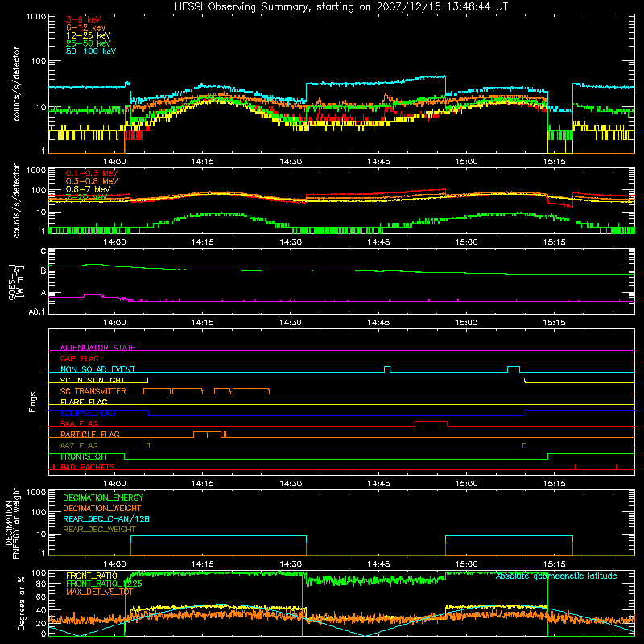Click the green FRONT_RATIO_1225 legend label

click(104, 584)
